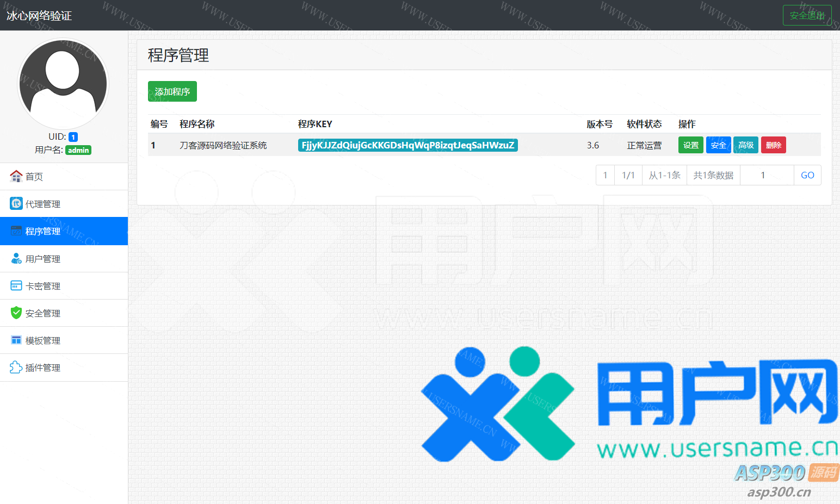This screenshot has height=504, width=840.
Task: Click the card key management icon
Action: tap(16, 285)
